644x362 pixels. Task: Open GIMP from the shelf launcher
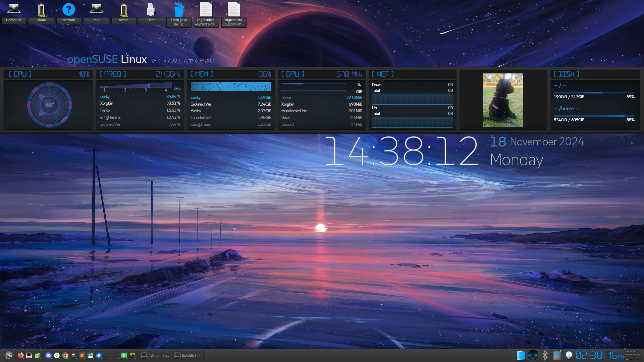point(73,355)
